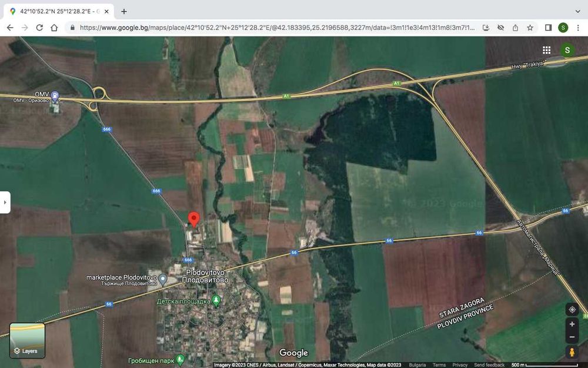Click the Google logo on map
Image resolution: width=588 pixels, height=368 pixels.
coord(293,353)
